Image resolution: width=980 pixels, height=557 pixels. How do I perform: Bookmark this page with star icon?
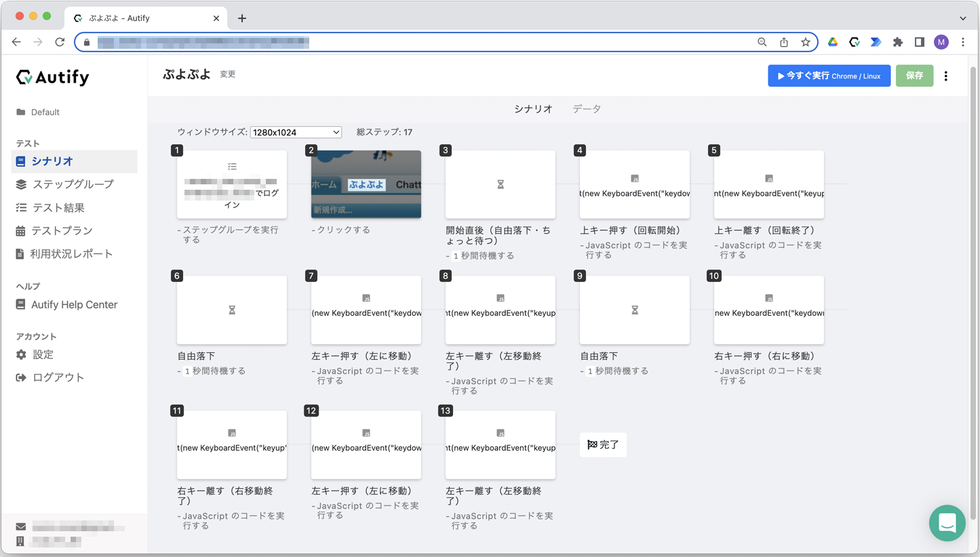tap(806, 42)
